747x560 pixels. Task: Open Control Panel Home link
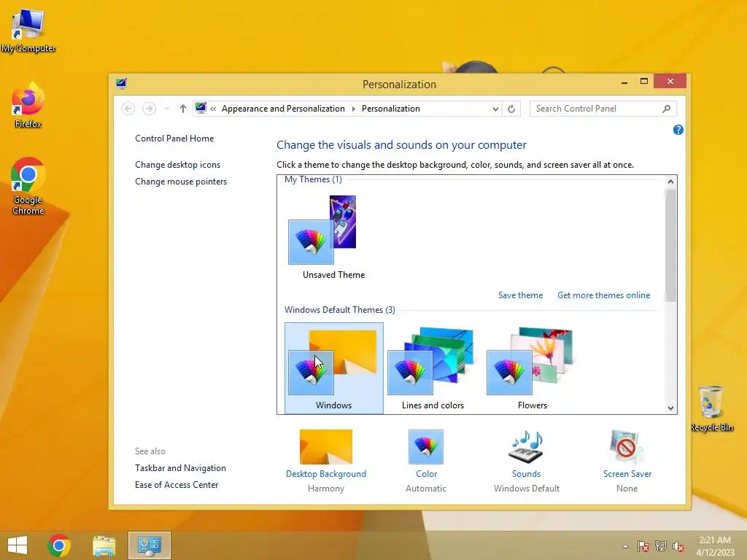coord(174,139)
